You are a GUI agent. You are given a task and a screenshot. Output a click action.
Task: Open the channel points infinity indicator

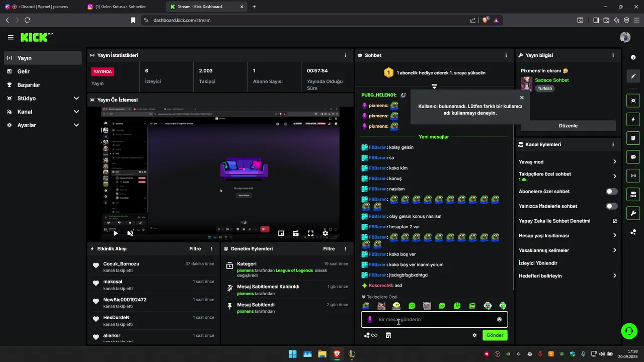[371, 335]
